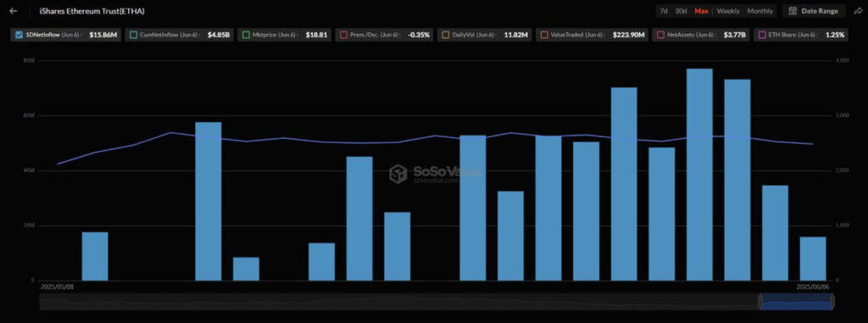The height and width of the screenshot is (323, 868).
Task: Click the $15.86M 1DNetInflow value
Action: (x=103, y=35)
